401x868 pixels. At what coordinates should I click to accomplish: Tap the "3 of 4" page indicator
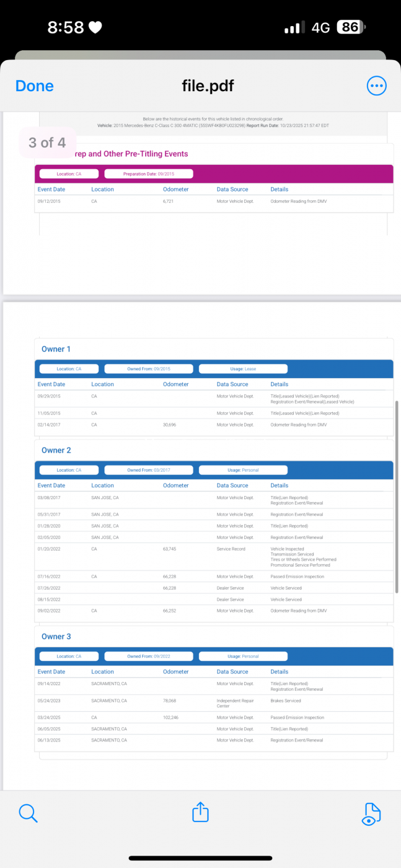tap(47, 143)
